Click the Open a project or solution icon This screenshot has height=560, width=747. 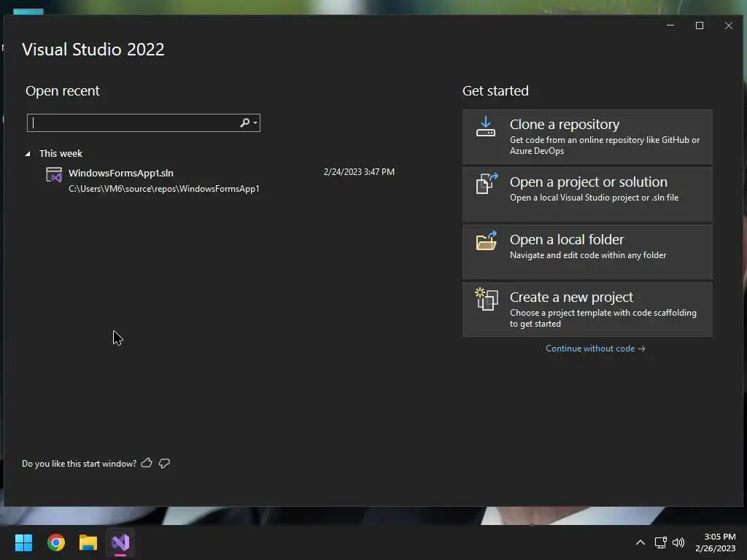[x=487, y=183]
